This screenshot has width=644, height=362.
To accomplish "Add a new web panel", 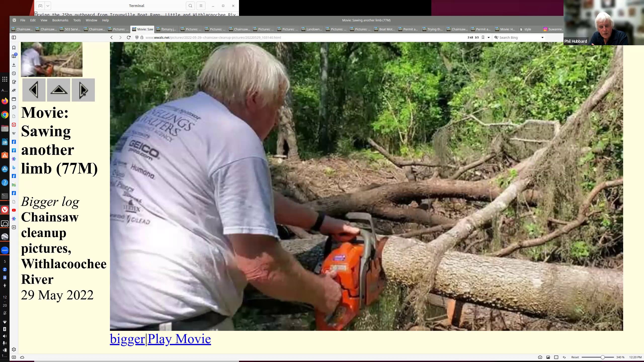I will (14, 227).
